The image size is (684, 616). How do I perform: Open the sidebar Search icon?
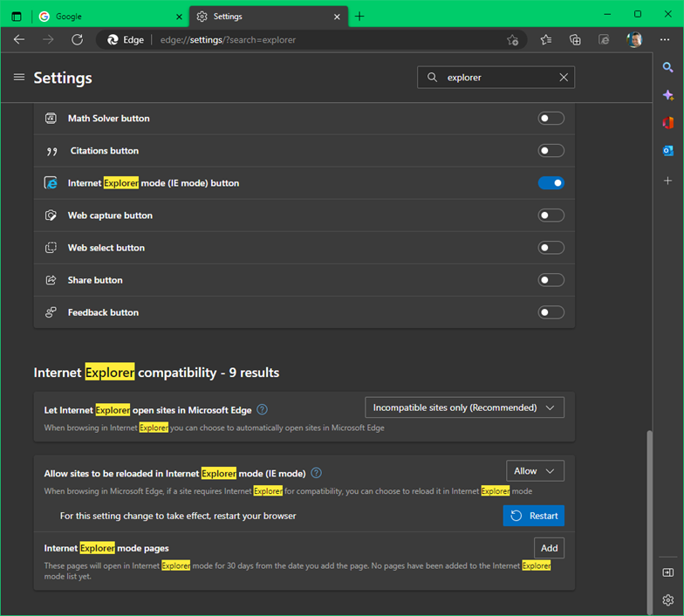(668, 67)
